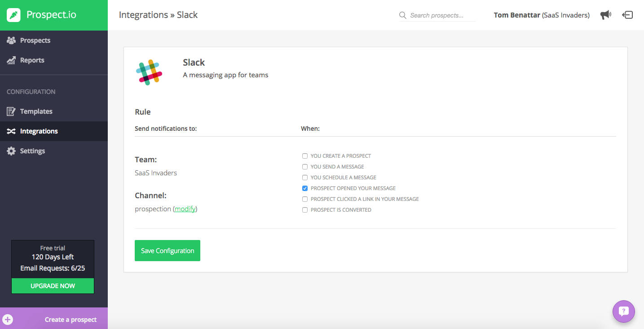Click the CONFIGURATION sidebar heading
The image size is (644, 329).
(x=31, y=92)
